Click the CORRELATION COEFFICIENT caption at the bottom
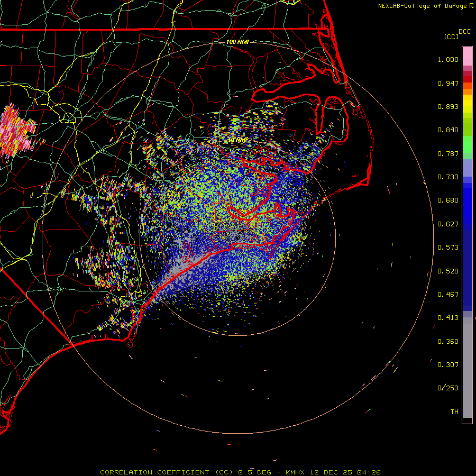This screenshot has width=476, height=476. [x=240, y=472]
